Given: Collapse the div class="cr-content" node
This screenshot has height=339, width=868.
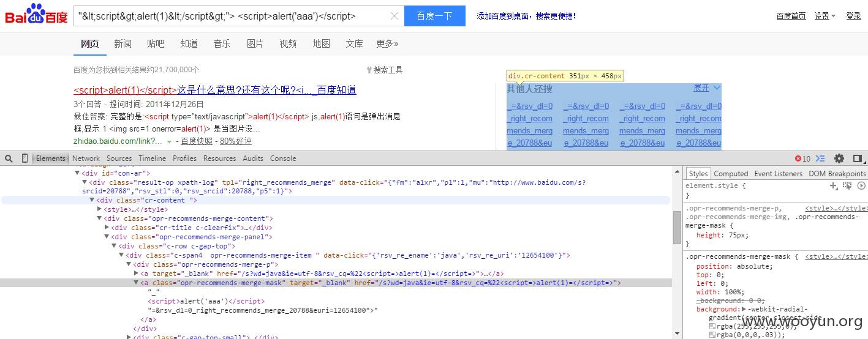Looking at the screenshot, I should [92, 200].
